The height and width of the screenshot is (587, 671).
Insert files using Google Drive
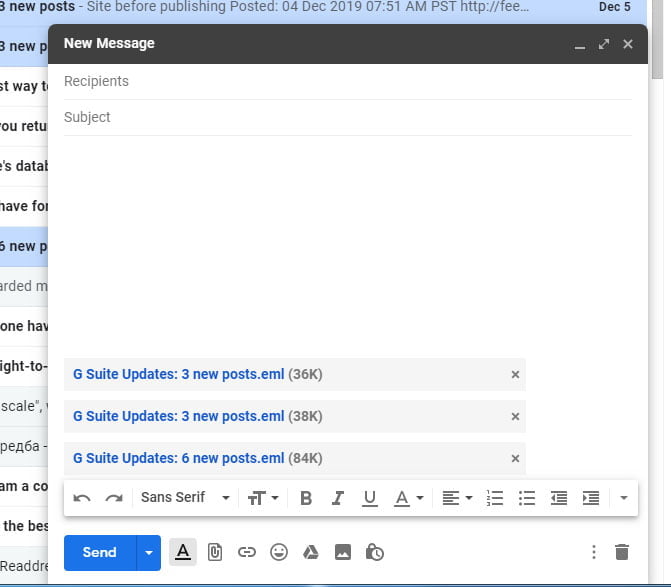(x=311, y=552)
